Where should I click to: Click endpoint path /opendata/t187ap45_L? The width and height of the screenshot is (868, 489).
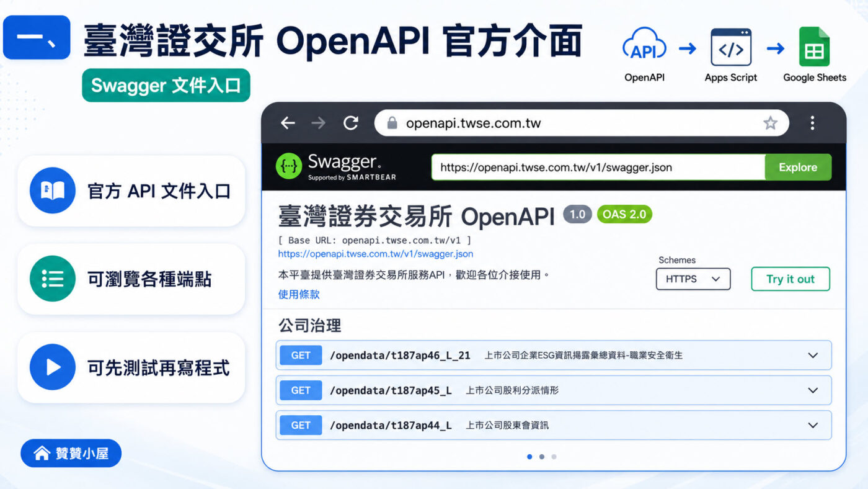click(x=391, y=390)
